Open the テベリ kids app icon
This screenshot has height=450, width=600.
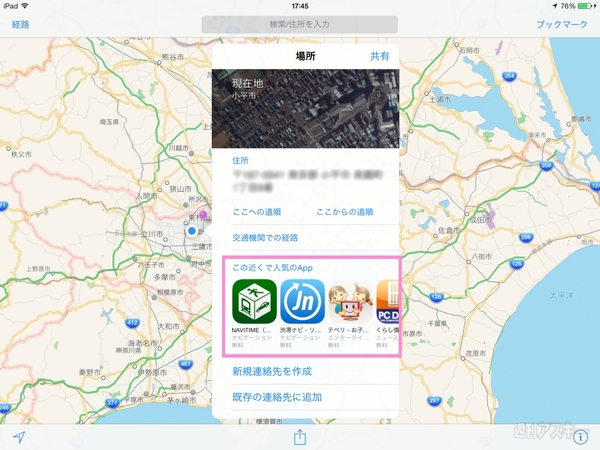[351, 302]
